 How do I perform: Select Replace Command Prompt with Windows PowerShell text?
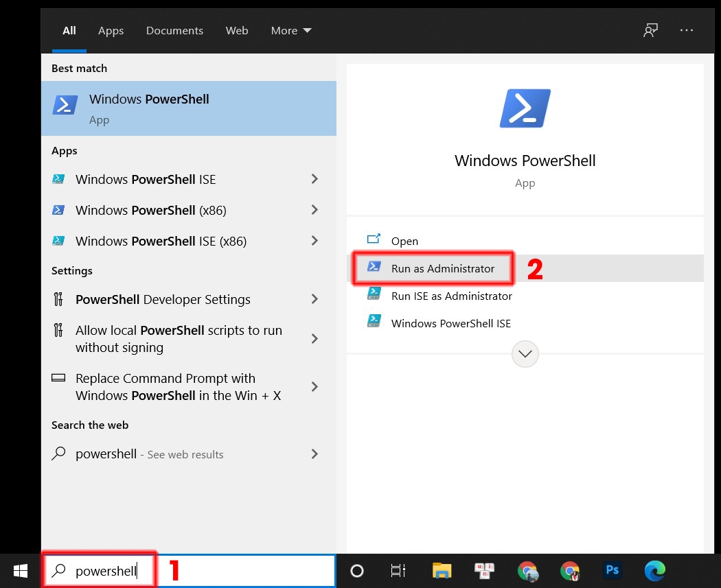pos(178,387)
